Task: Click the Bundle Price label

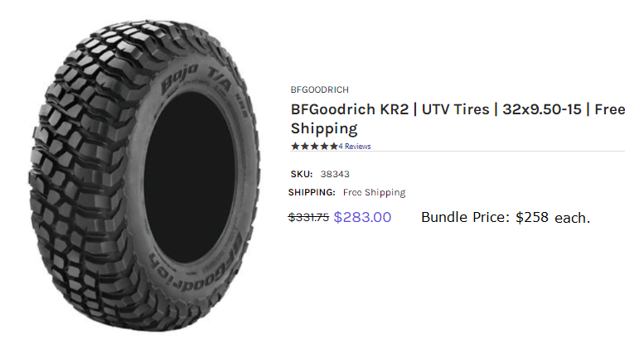Action: tap(465, 218)
